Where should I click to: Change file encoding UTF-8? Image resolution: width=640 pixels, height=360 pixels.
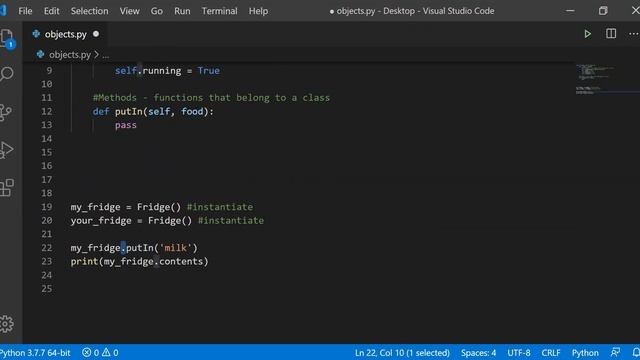(519, 352)
